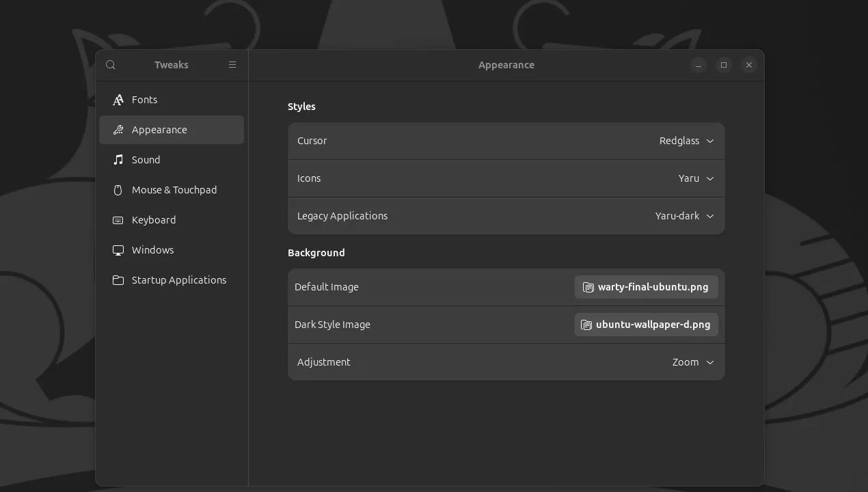Open the Legacy Applications theme dropdown

(x=684, y=216)
